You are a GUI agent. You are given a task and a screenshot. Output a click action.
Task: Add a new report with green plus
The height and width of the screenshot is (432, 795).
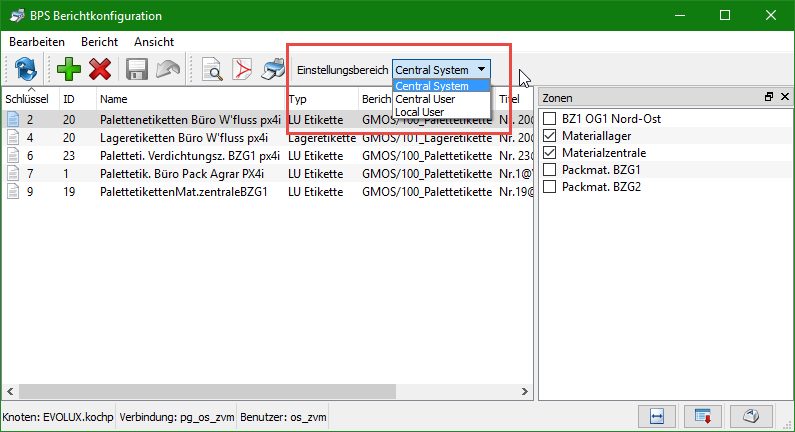click(69, 69)
